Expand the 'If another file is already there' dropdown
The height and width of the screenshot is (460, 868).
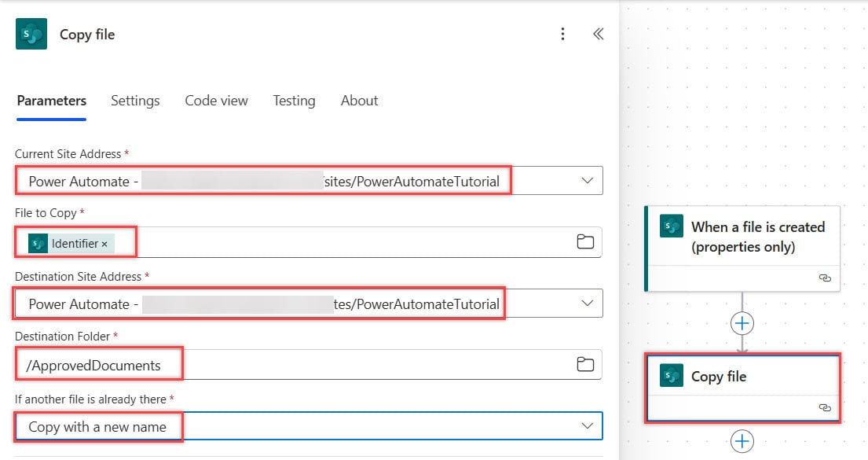click(x=588, y=425)
